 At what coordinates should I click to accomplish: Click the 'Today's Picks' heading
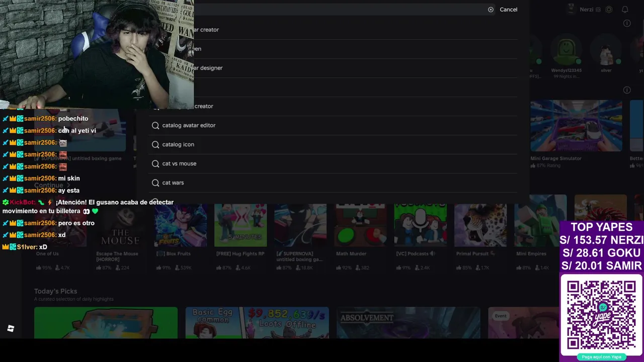(55, 291)
